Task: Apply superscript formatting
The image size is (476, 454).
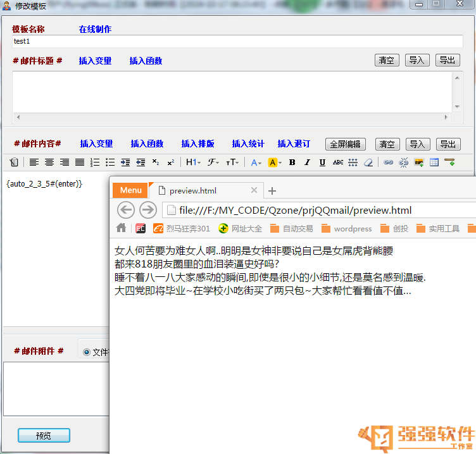Action: click(171, 163)
